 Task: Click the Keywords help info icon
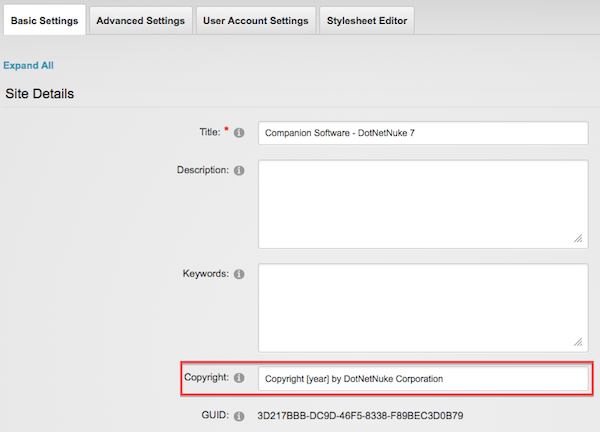click(x=239, y=274)
